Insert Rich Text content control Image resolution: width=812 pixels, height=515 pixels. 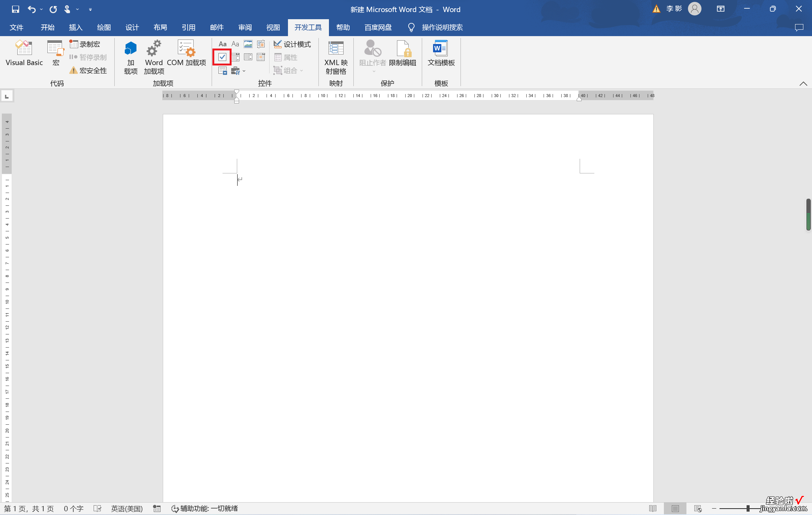pos(223,44)
